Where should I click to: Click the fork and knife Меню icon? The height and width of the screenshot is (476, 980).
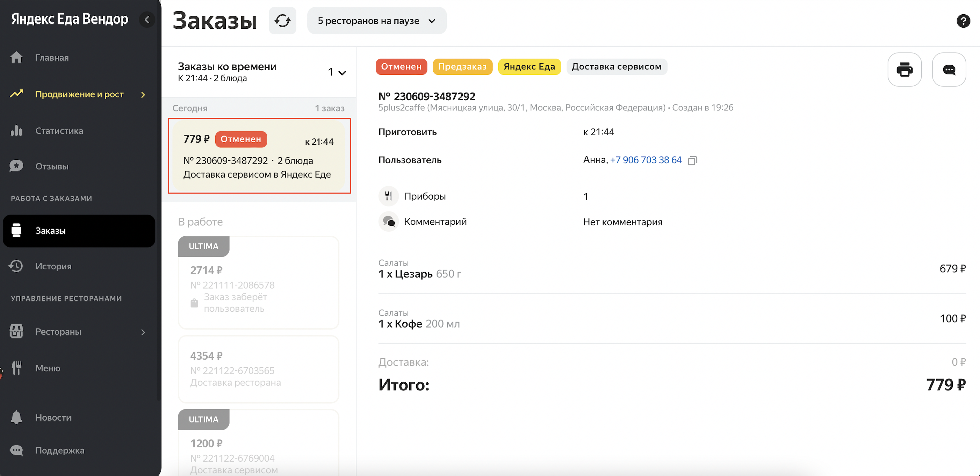click(16, 368)
